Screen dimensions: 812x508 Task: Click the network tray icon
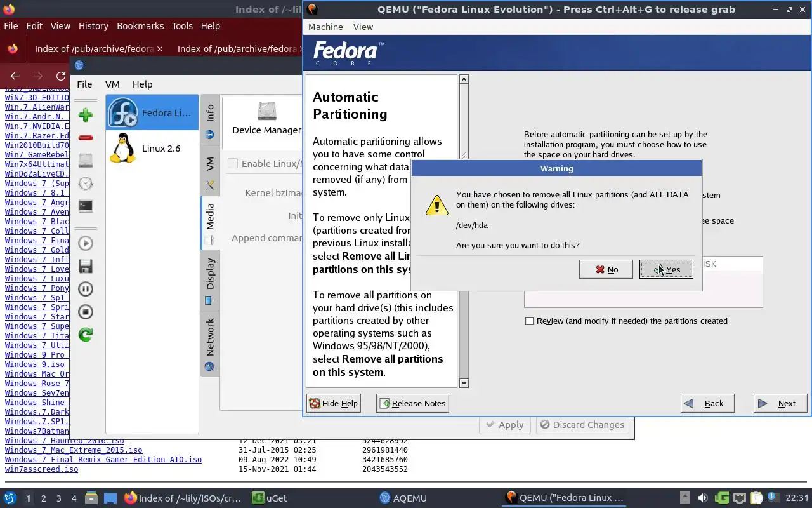tap(739, 498)
